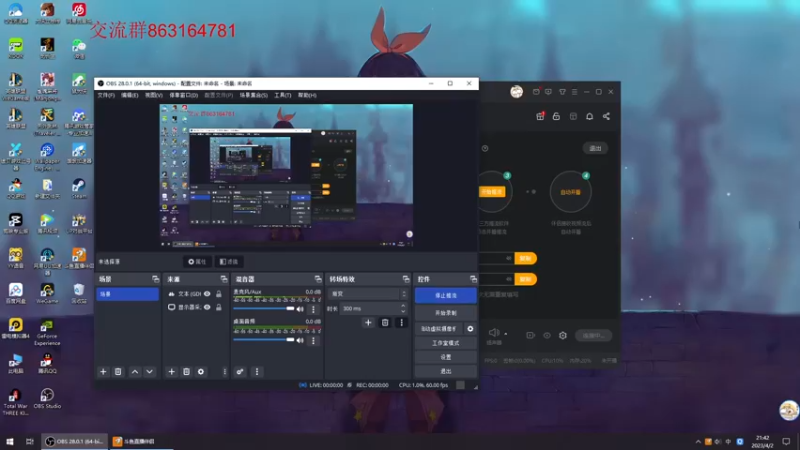The image size is (800, 450).
Task: Open the Steam desktop shortcut
Action: (x=79, y=188)
